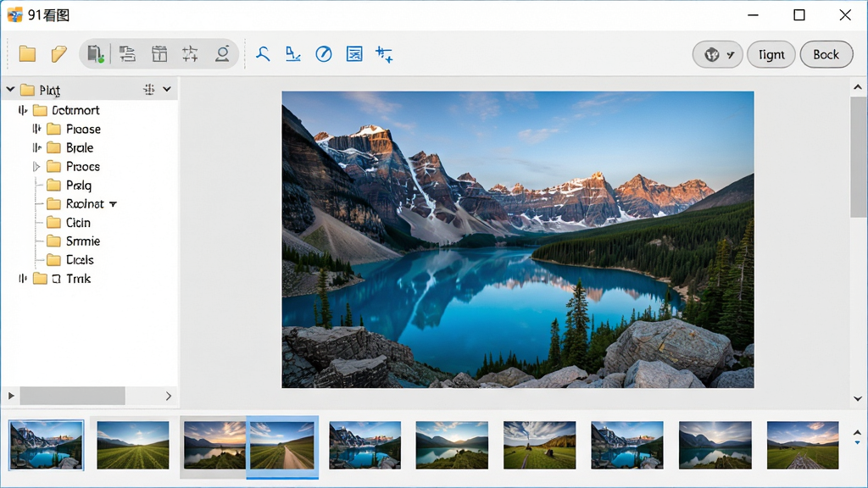Select the third thumbnail with sunset lake
The height and width of the screenshot is (488, 868).
pos(214,445)
